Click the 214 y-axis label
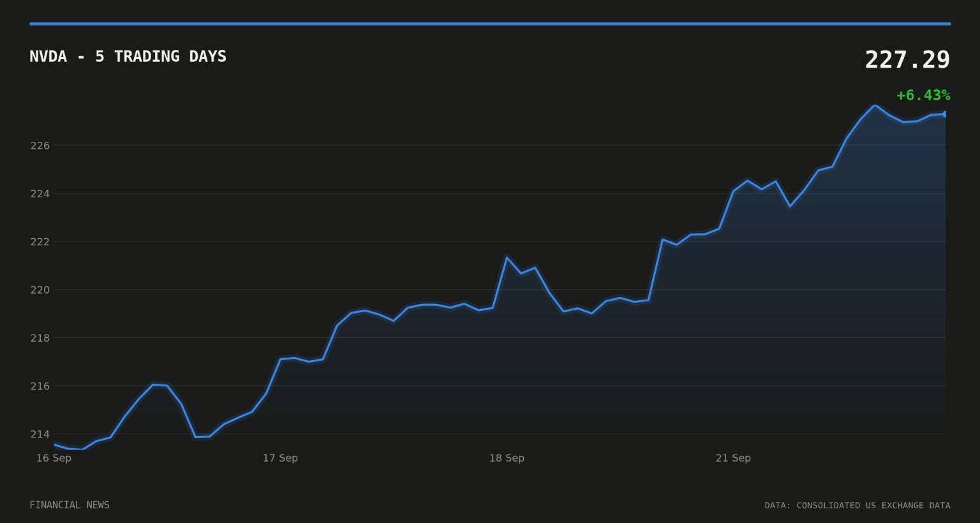This screenshot has width=980, height=523. click(x=40, y=434)
